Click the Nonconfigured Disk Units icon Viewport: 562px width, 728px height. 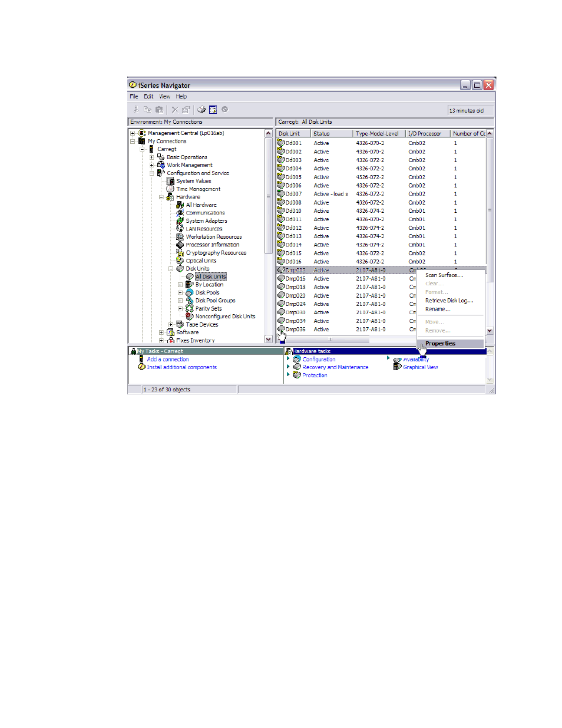pyautogui.click(x=190, y=317)
